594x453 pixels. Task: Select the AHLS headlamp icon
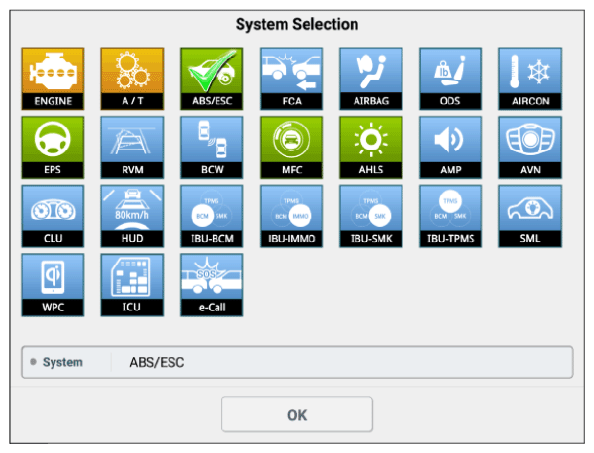[x=371, y=147]
